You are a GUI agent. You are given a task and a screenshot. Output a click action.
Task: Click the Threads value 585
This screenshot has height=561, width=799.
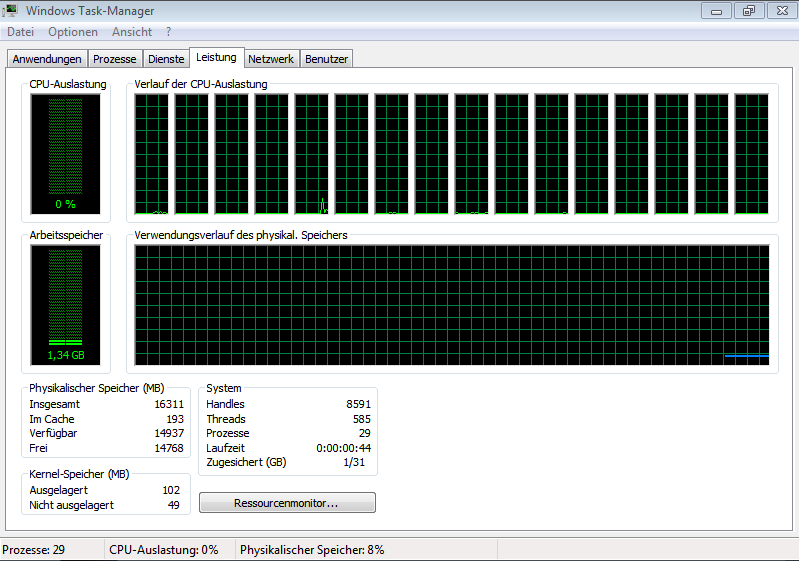pyautogui.click(x=362, y=419)
